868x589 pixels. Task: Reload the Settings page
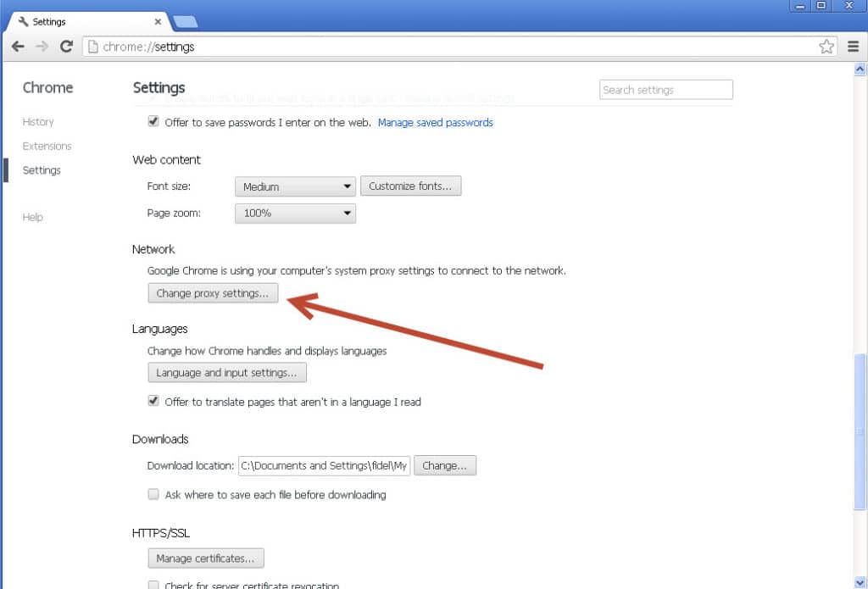66,47
